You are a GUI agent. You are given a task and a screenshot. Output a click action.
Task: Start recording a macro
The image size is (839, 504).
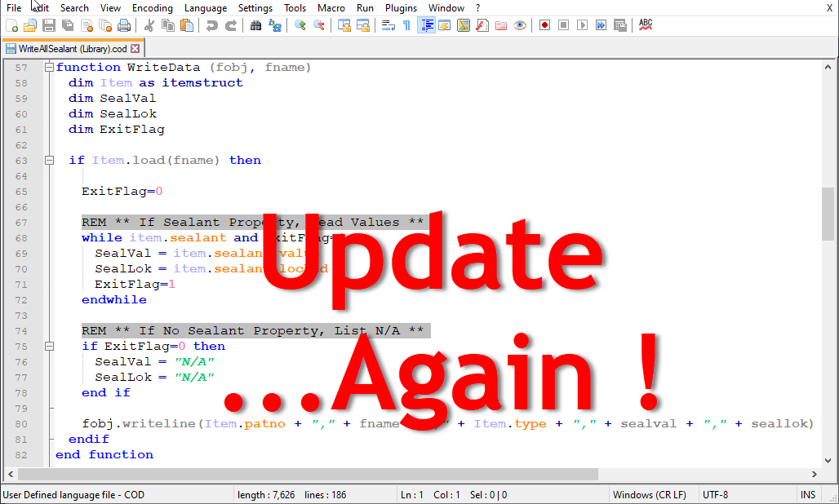543,25
